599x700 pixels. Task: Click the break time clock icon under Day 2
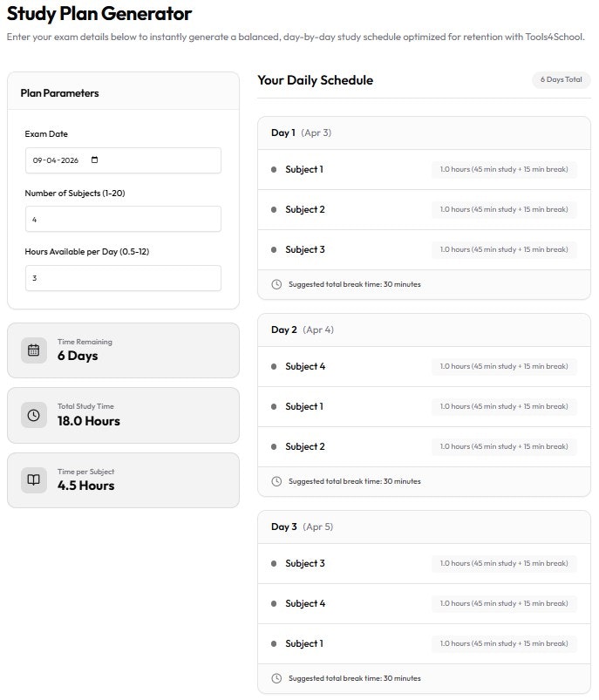[278, 481]
